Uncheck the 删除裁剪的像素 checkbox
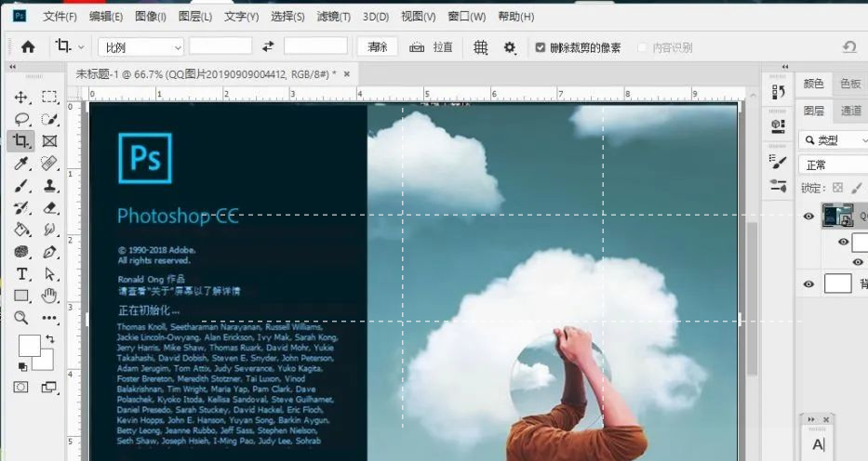This screenshot has height=461, width=868. pos(541,47)
